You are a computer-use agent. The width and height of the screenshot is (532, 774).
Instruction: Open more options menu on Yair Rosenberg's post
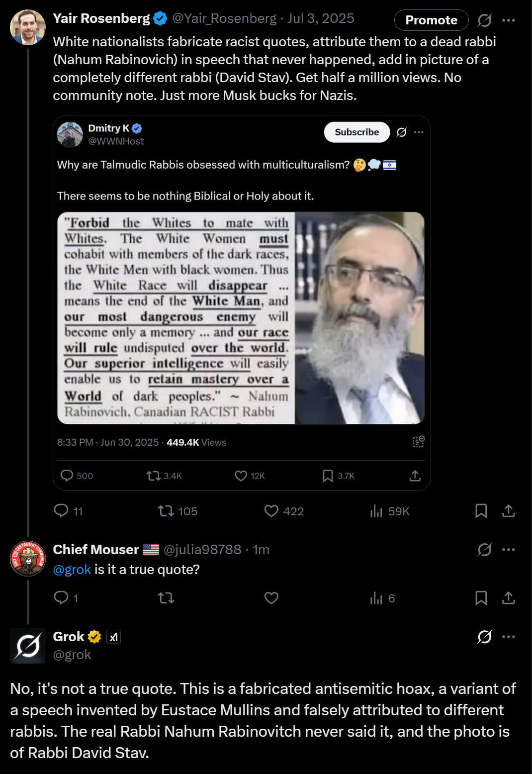tap(508, 20)
